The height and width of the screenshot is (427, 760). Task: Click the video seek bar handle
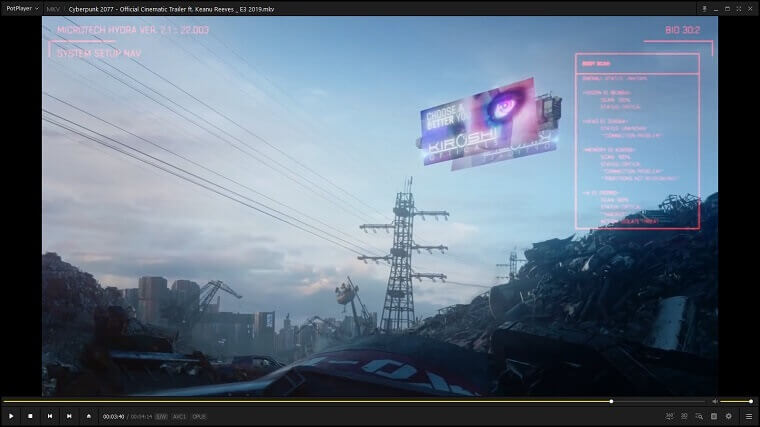[x=611, y=401]
